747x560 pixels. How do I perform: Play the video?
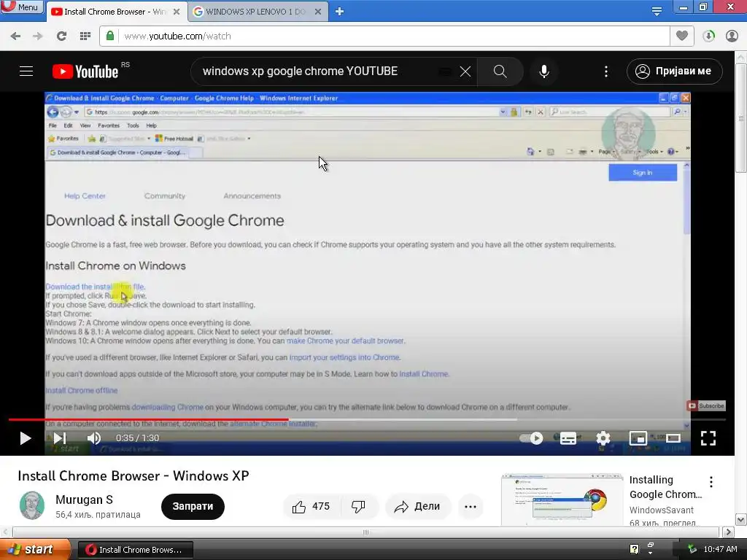(x=26, y=438)
